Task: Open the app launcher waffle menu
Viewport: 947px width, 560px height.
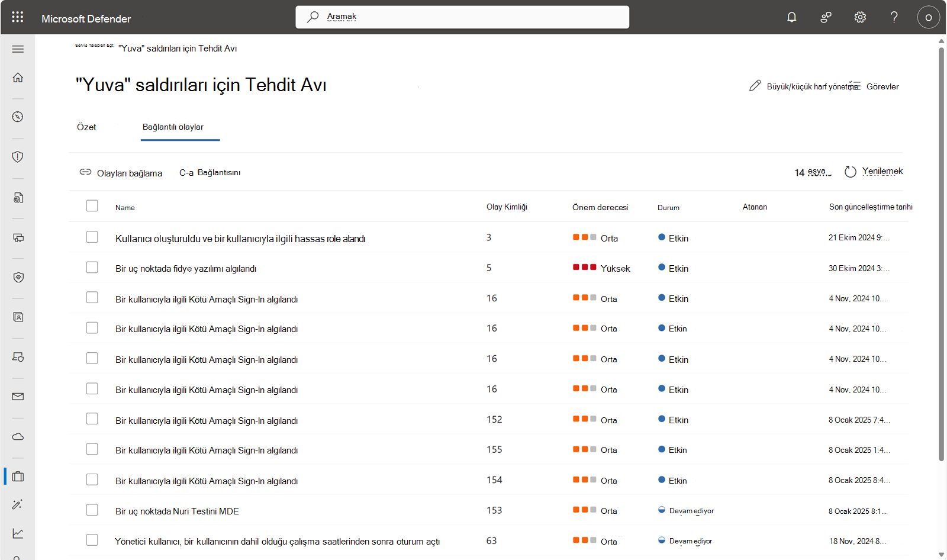Action: pos(18,17)
